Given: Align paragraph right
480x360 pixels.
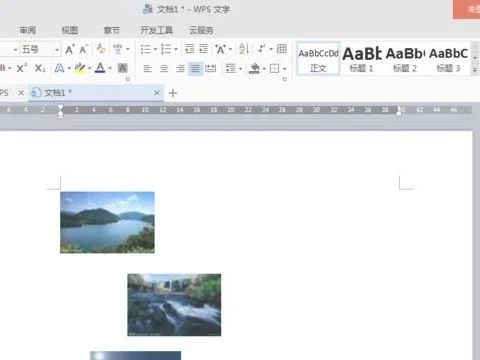Looking at the screenshot, I should tap(180, 69).
